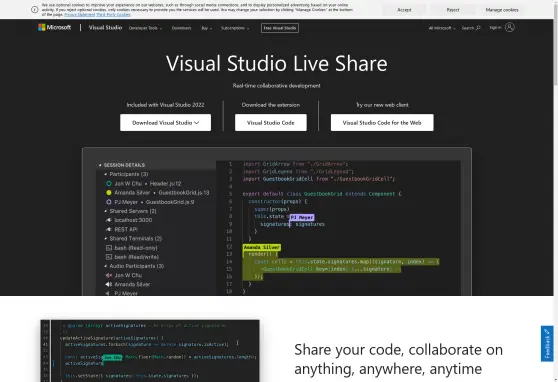Open the Third-Party Cookies link
Image resolution: width=558 pixels, height=382 pixels.
coord(113,15)
